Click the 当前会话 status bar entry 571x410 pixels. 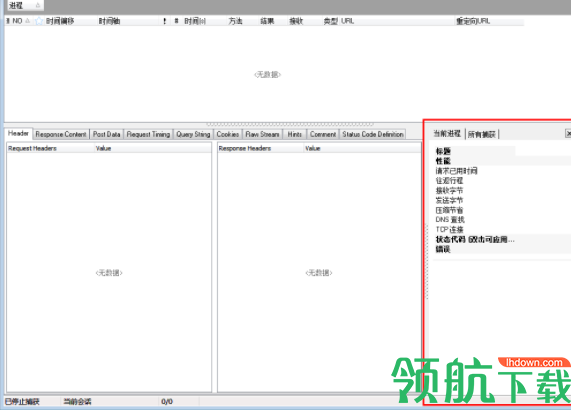pyautogui.click(x=77, y=402)
